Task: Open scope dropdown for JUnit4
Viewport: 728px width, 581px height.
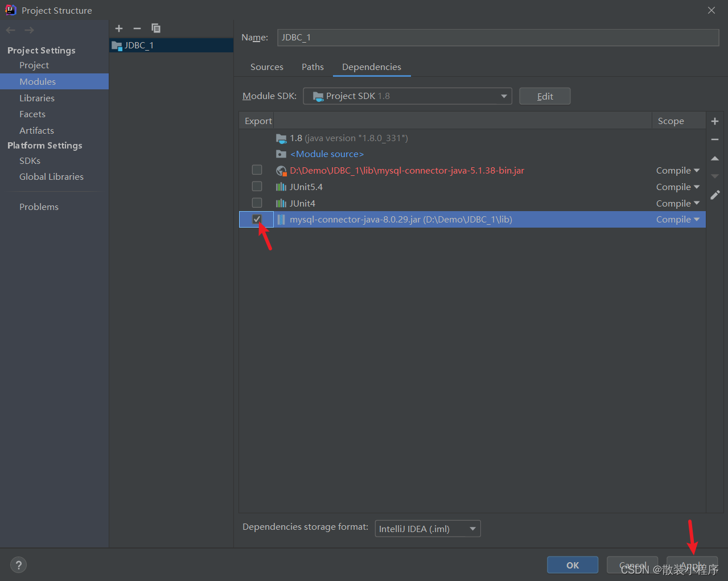Action: click(x=678, y=204)
